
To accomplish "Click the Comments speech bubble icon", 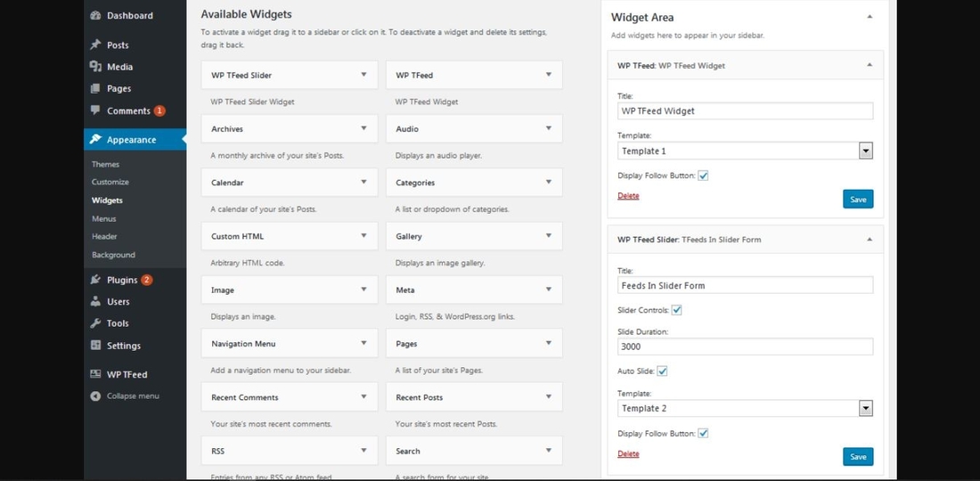I will point(96,110).
